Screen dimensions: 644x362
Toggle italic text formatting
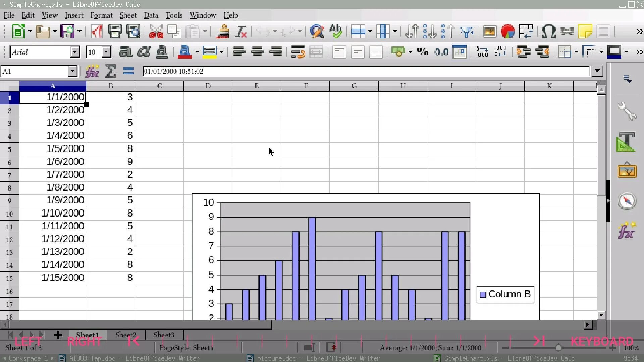tap(144, 52)
